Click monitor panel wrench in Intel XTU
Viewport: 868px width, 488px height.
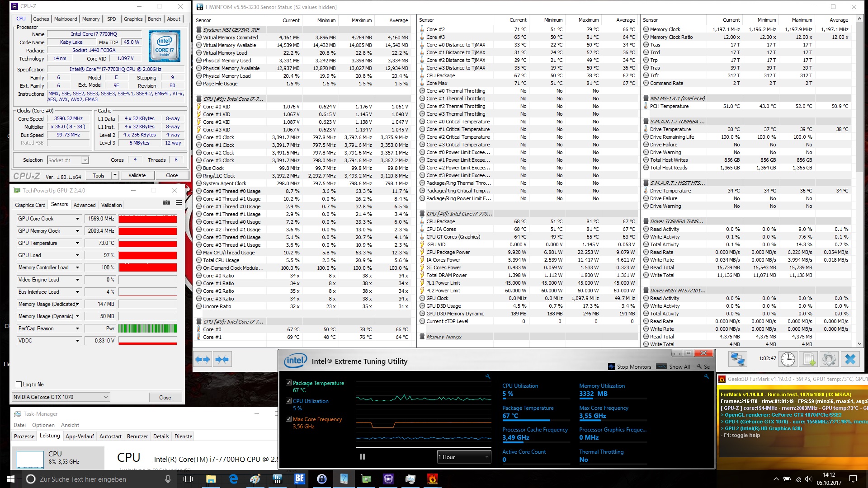point(707,376)
